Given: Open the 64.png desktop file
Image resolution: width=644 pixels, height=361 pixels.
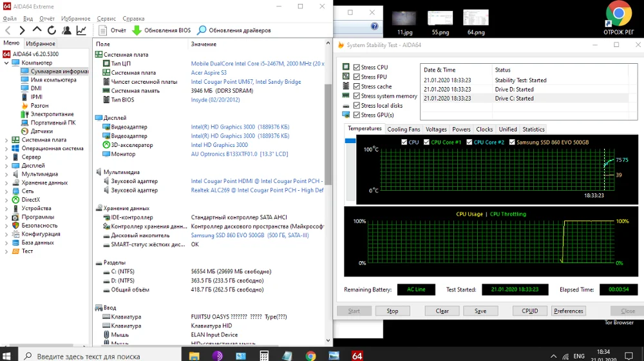Looking at the screenshot, I should point(476,23).
